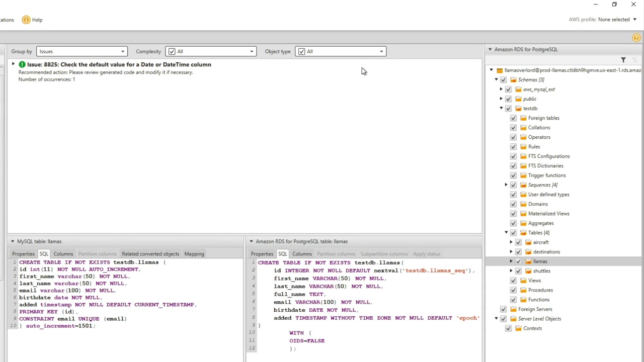Open AWS profile selector
Viewport: 644px width, 362px height.
coord(617,20)
